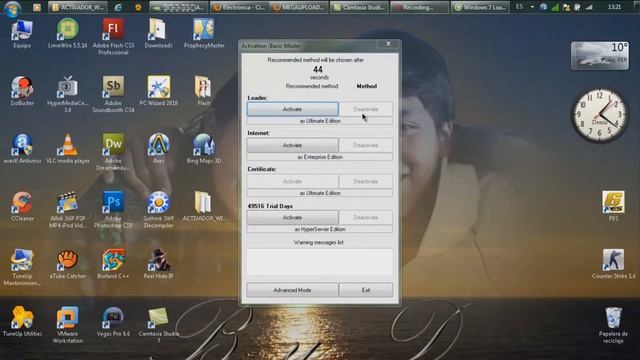The width and height of the screenshot is (640, 360).
Task: Select the IsoBuster shortcut
Action: 22,91
